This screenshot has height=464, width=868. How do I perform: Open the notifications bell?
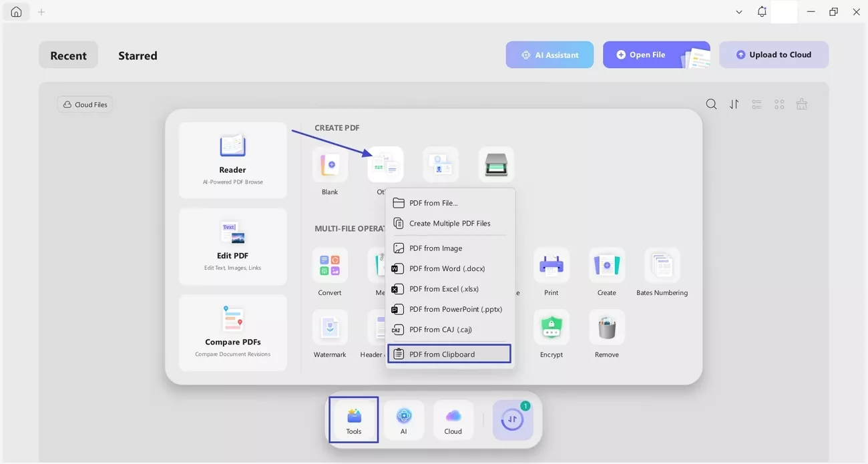762,12
